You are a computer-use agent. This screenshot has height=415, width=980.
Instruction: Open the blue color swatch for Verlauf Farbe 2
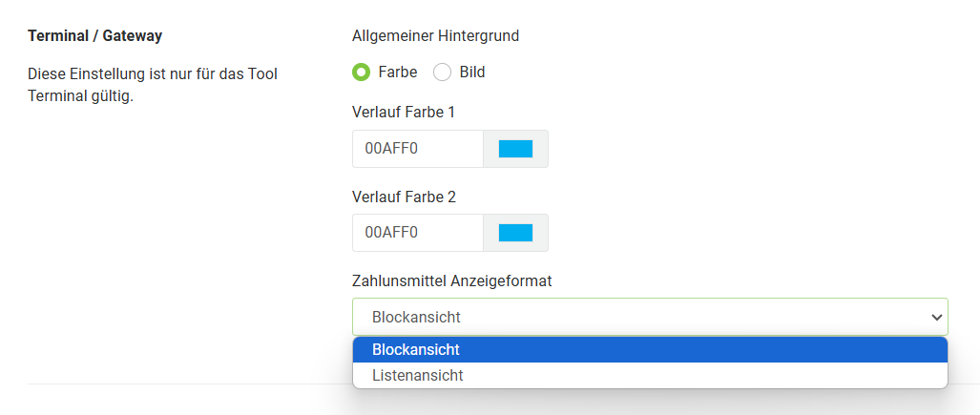tap(515, 233)
